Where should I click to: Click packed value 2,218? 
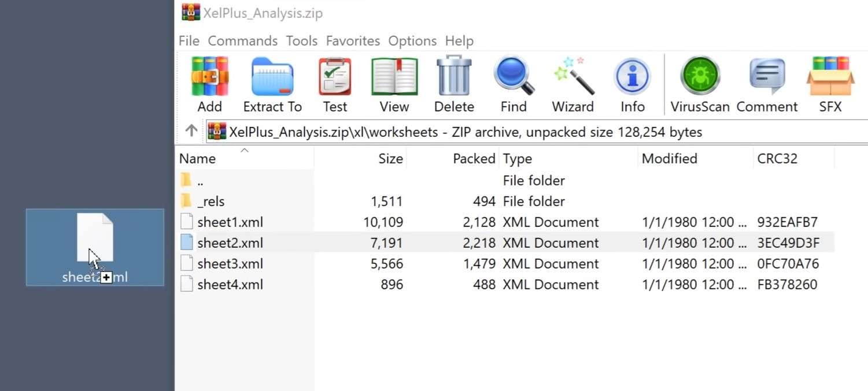tap(479, 243)
